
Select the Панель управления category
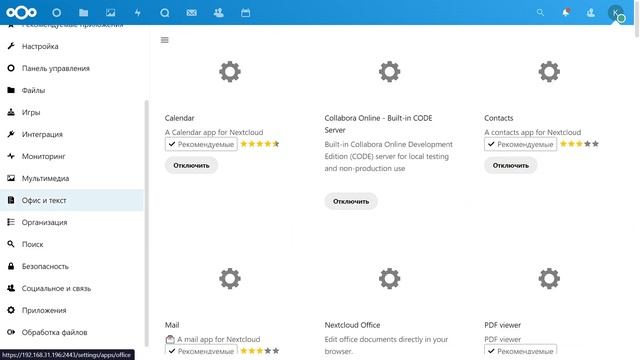(x=72, y=68)
